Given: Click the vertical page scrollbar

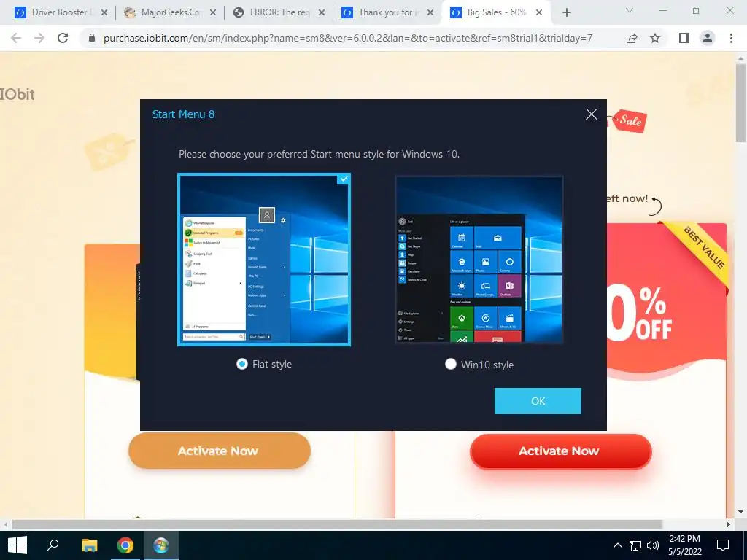Looking at the screenshot, I should pyautogui.click(x=740, y=103).
